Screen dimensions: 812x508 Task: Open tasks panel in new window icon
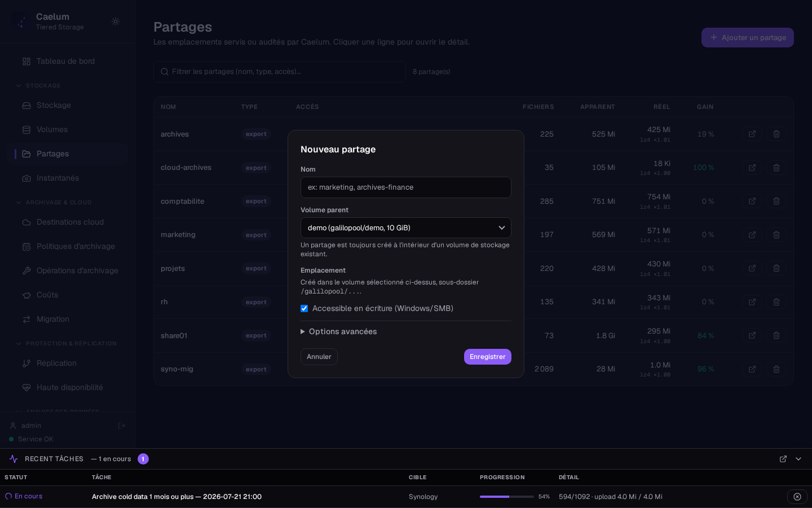783,459
